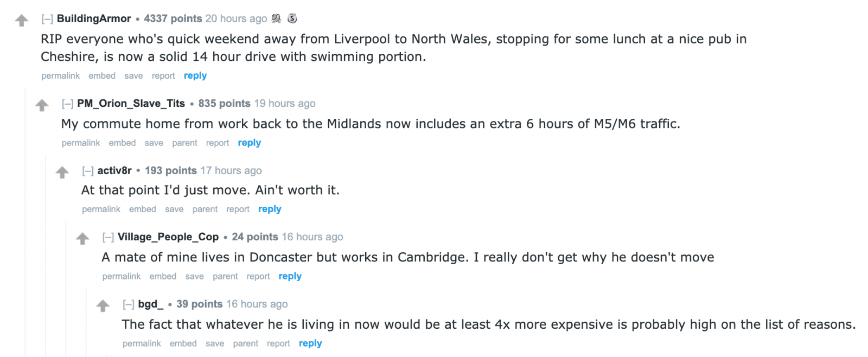Viewport: 868px width, 357px height.
Task: Click the circled S badge beside BuildingArmor
Action: pos(292,18)
